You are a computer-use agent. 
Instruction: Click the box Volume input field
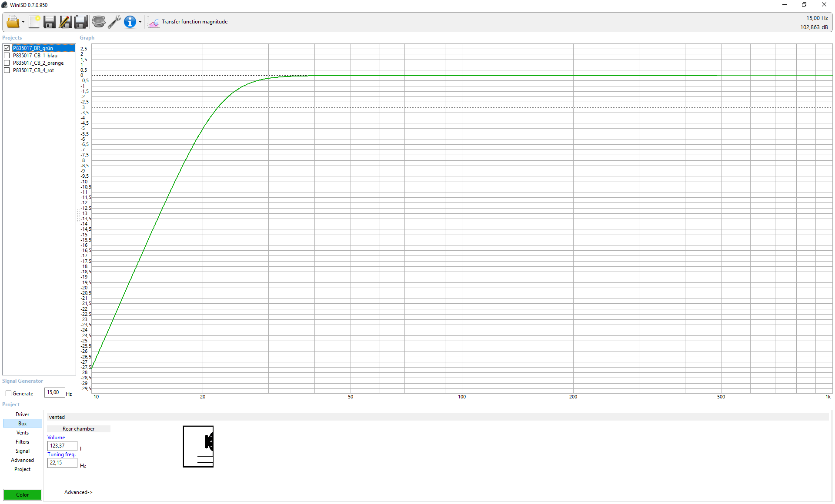pyautogui.click(x=62, y=446)
